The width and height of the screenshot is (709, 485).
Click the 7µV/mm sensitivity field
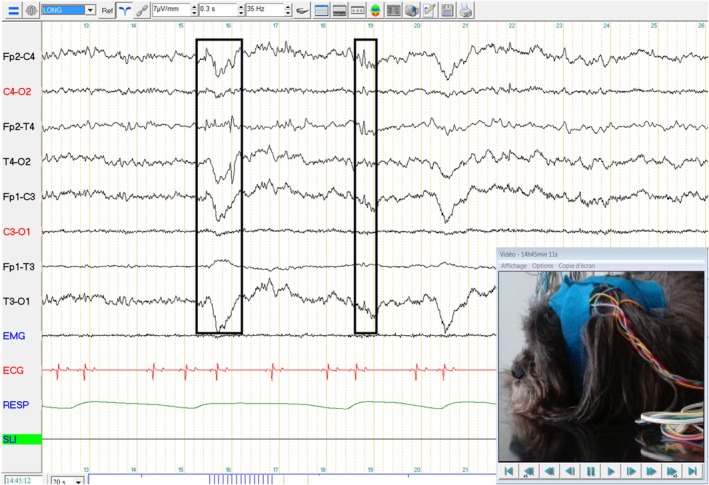[x=171, y=10]
